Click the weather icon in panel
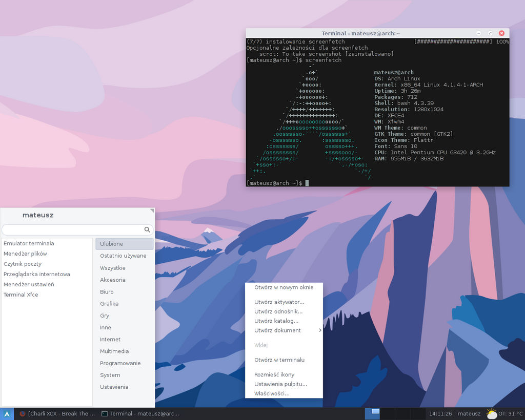This screenshot has height=420, width=525. click(492, 414)
